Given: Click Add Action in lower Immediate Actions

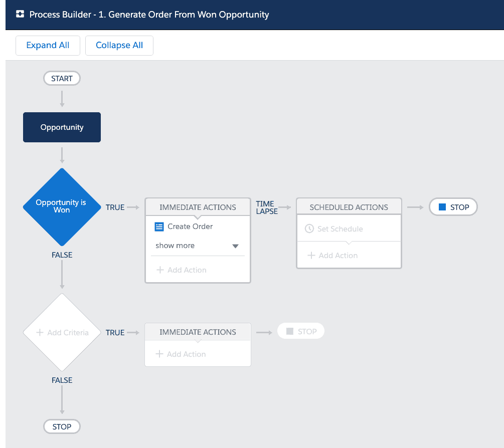Looking at the screenshot, I should [x=181, y=354].
